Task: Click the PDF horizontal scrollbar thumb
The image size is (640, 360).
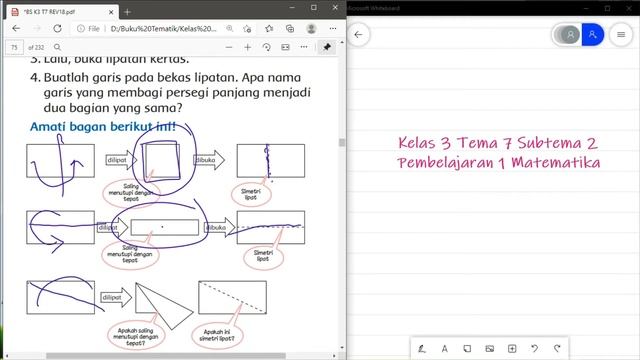Action: [166, 356]
